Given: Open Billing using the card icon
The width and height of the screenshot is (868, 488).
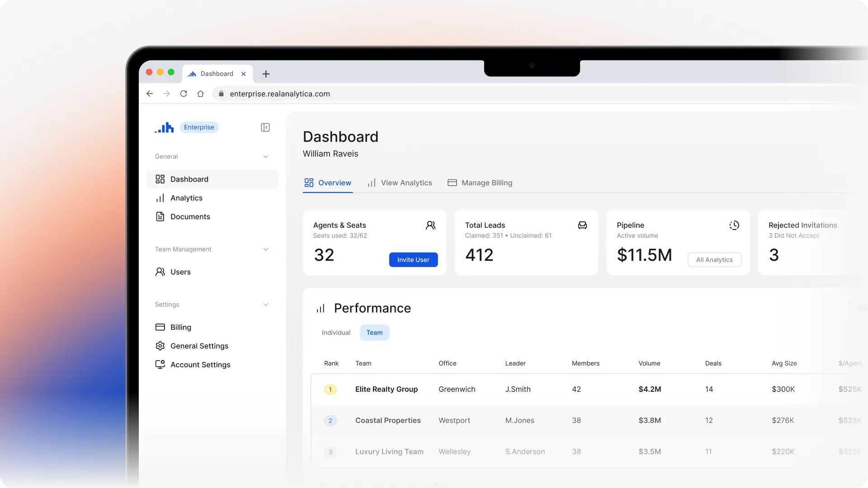Looking at the screenshot, I should pos(160,327).
